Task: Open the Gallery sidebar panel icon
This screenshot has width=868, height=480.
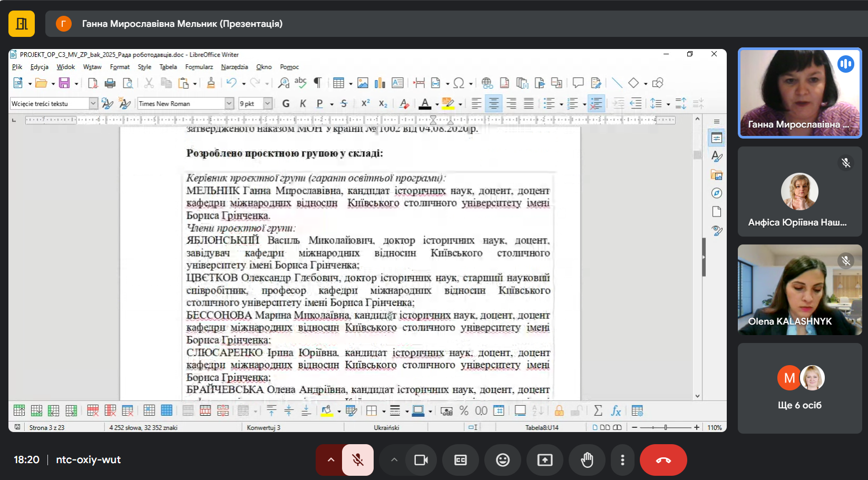Action: point(716,175)
